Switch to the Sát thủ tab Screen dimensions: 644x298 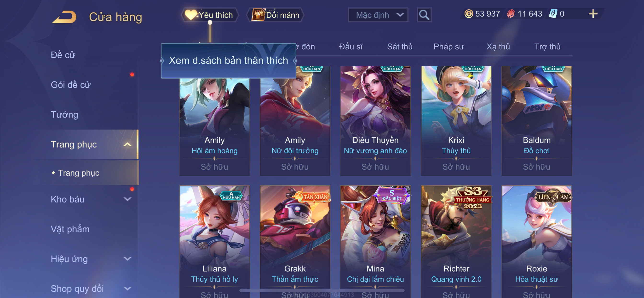click(x=399, y=47)
